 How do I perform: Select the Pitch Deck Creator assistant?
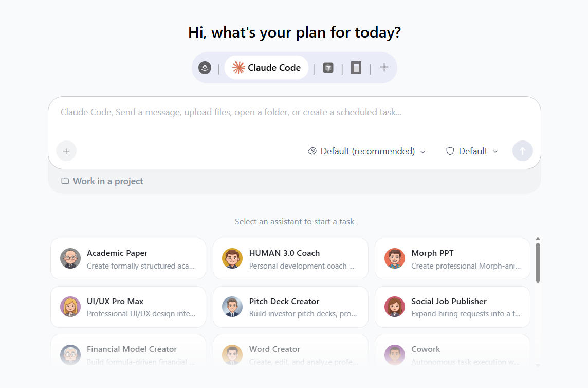pos(290,307)
